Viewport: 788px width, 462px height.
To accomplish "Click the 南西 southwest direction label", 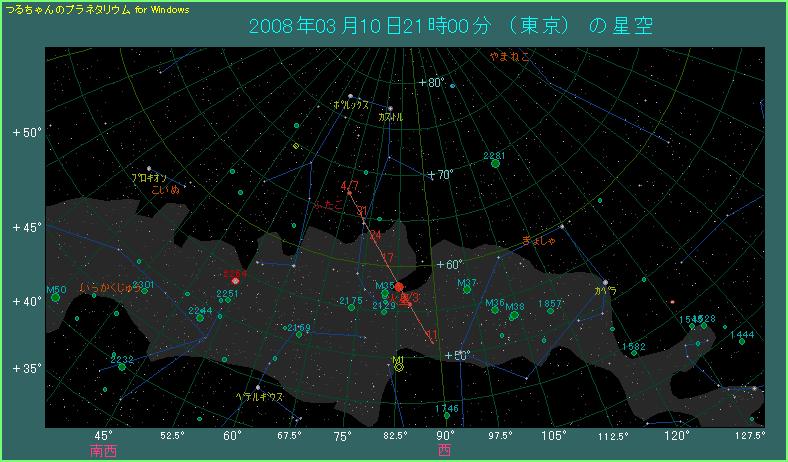I will coord(103,450).
